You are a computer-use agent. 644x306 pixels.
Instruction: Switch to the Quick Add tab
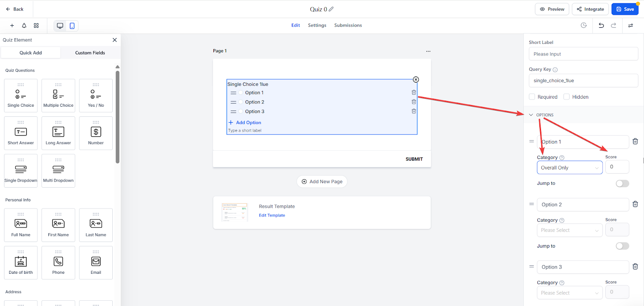[x=31, y=53]
